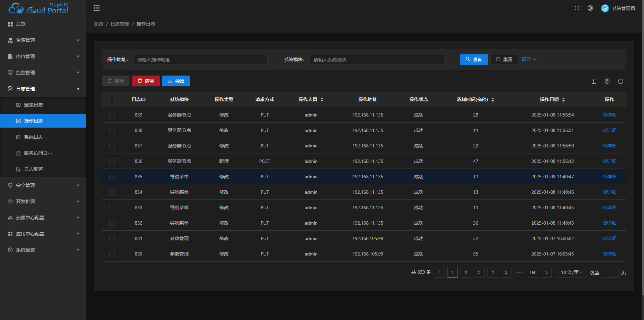Expand 资源中心配置 sidebar menu
Image resolution: width=644 pixels, height=320 pixels.
tap(43, 218)
